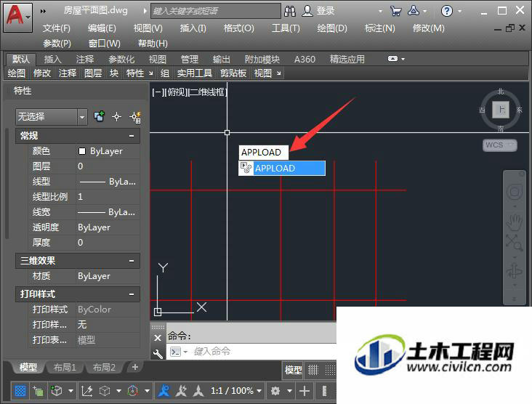The height and width of the screenshot is (404, 532).
Task: Click the ViewCube top face
Action: pyautogui.click(x=501, y=110)
